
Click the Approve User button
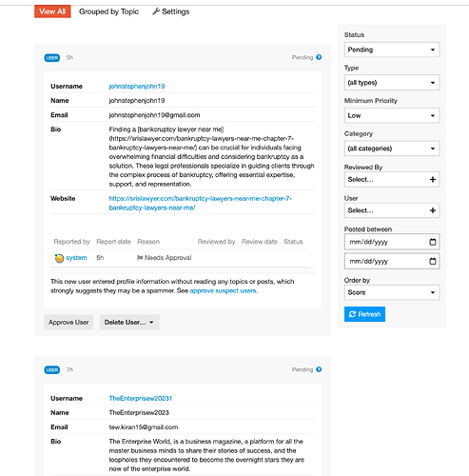pos(68,323)
